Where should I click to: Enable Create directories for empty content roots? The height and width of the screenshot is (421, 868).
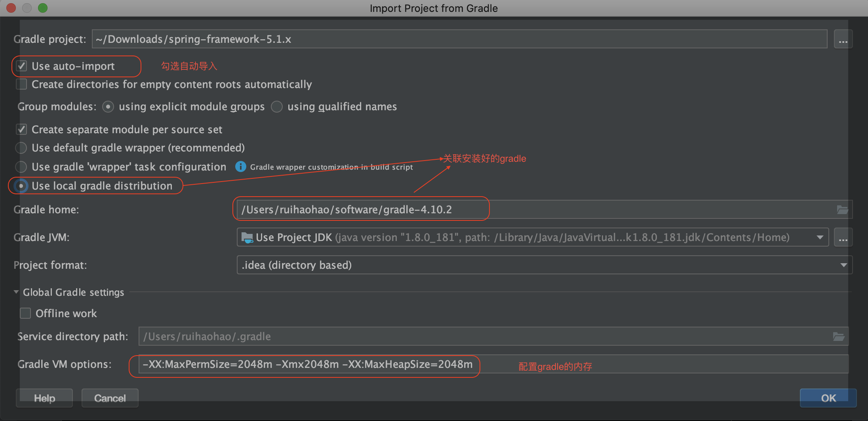tap(21, 84)
